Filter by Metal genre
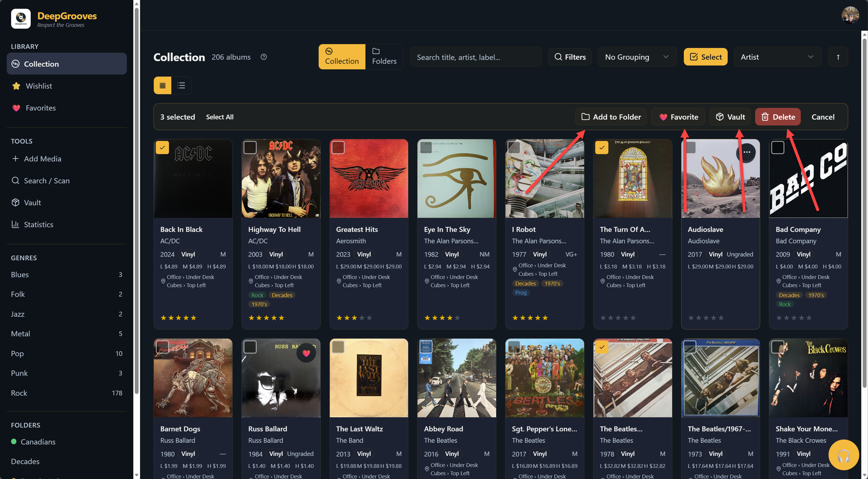Image resolution: width=868 pixels, height=479 pixels. 66,334
